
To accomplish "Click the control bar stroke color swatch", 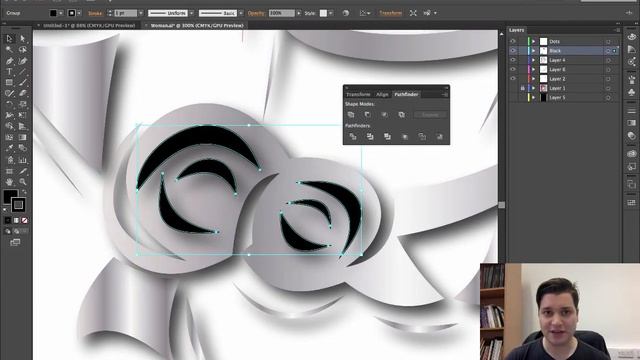I will pyautogui.click(x=72, y=13).
